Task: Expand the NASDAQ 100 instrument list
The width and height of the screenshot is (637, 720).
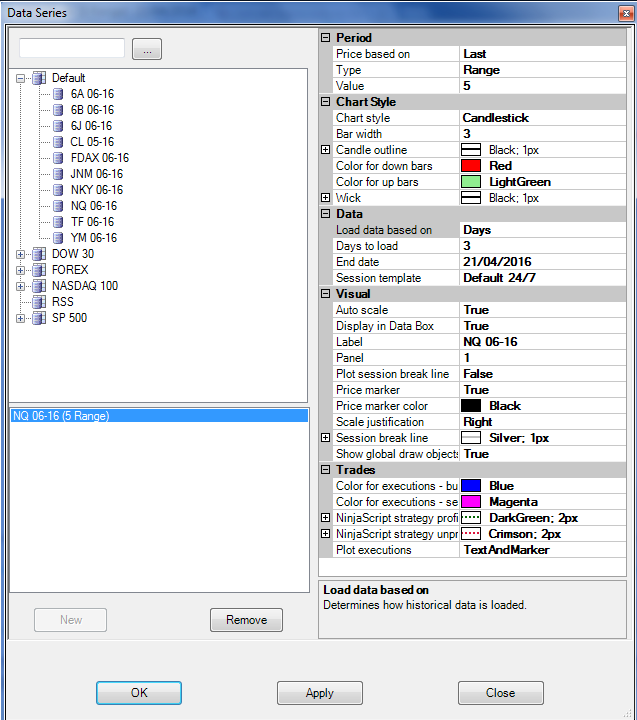Action: pyautogui.click(x=20, y=287)
